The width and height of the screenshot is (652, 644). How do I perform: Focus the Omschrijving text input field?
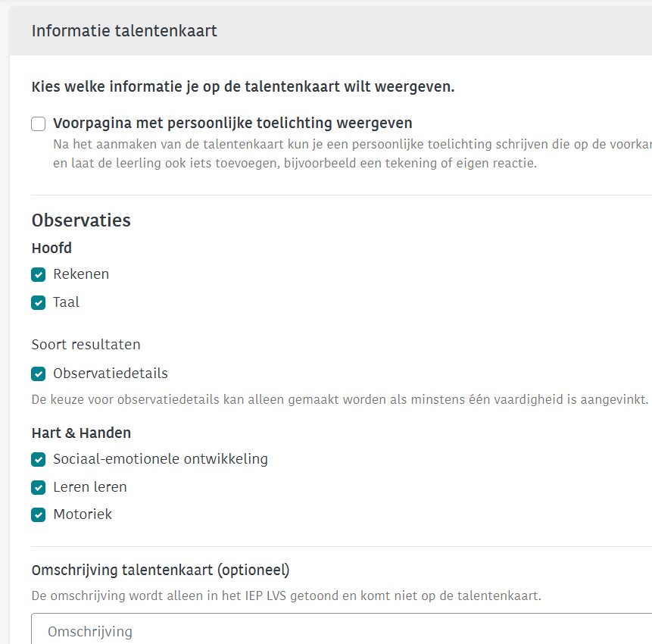[x=341, y=631]
